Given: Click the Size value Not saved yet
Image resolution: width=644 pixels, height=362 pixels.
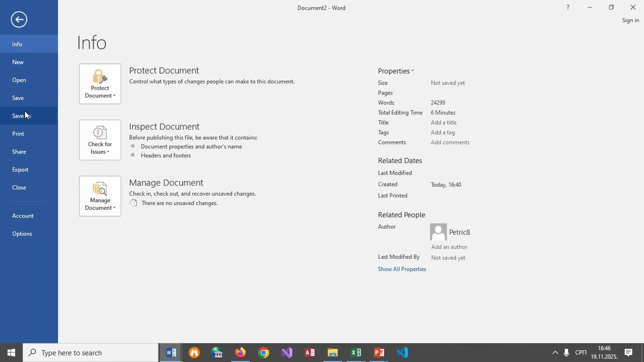Looking at the screenshot, I should point(448,83).
